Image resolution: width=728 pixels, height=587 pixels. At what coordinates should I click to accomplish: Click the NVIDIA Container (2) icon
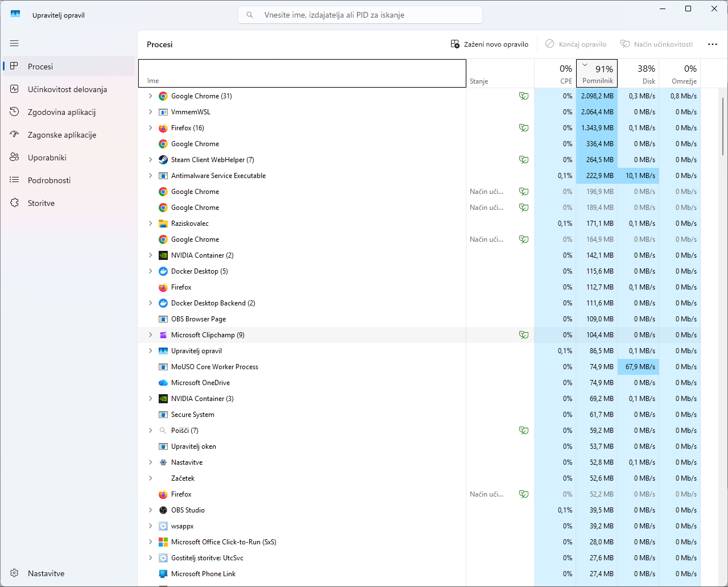tap(163, 255)
